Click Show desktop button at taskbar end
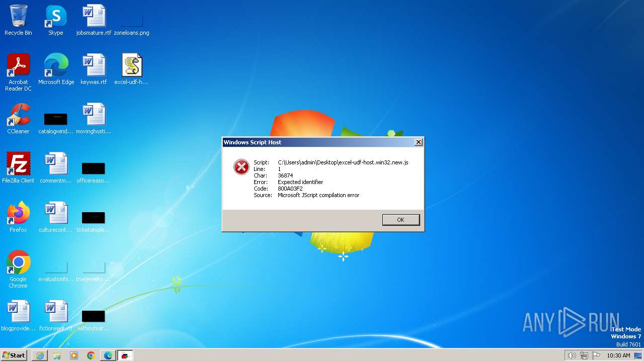The width and height of the screenshot is (644, 362). (639, 355)
